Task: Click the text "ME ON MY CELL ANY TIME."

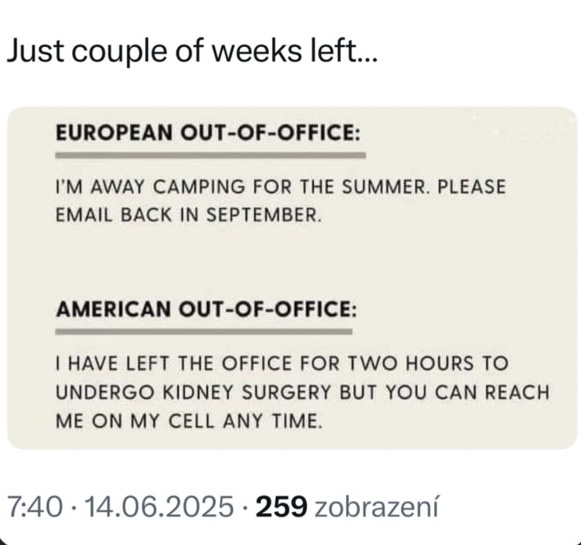Action: 189,421
